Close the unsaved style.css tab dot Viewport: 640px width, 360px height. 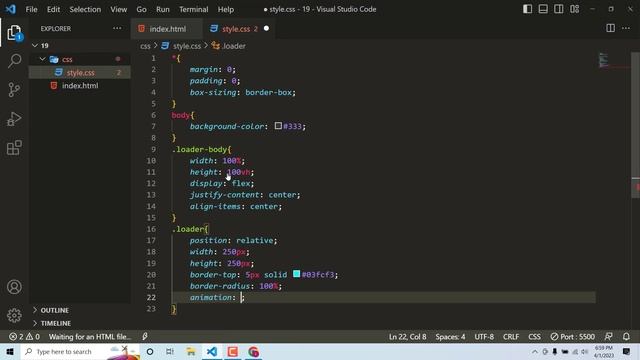266,28
